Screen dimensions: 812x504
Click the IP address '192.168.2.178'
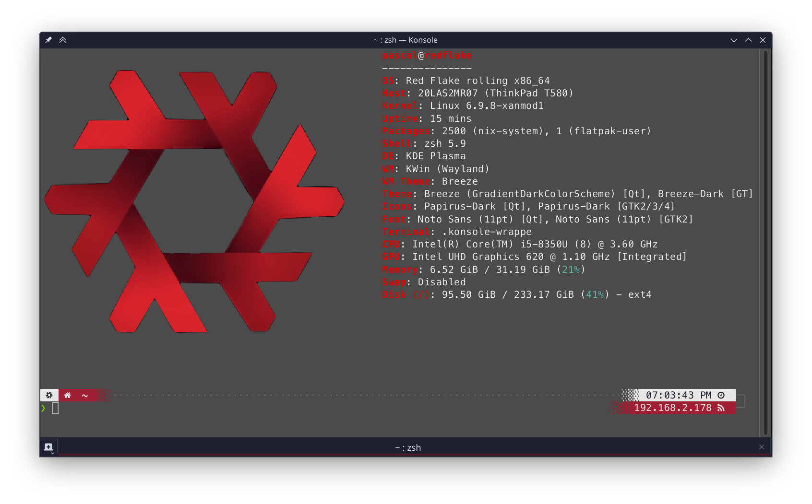pyautogui.click(x=673, y=408)
